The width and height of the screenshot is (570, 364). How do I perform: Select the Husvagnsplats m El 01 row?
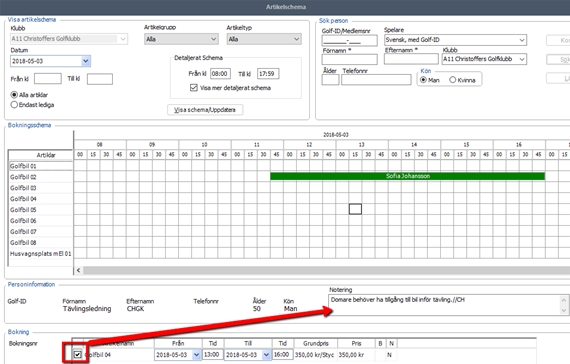(x=41, y=253)
